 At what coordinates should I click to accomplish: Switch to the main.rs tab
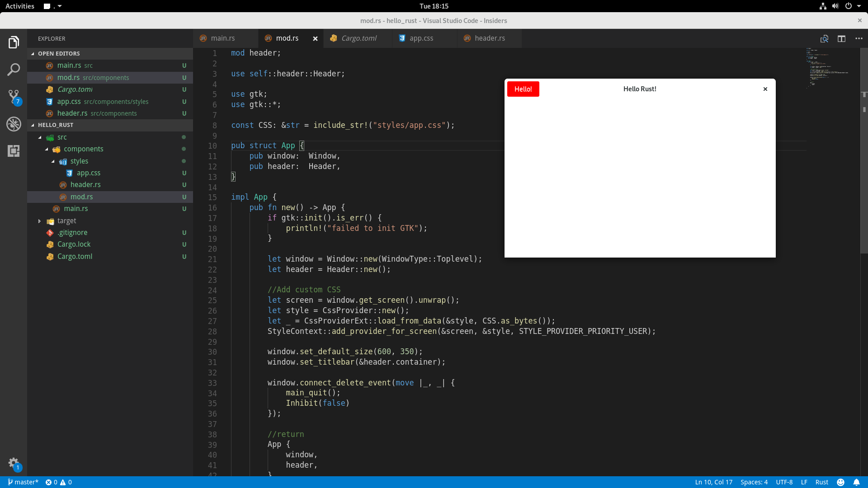(x=226, y=39)
